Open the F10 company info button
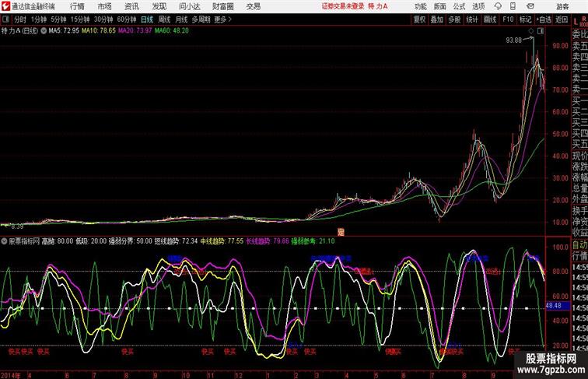The width and height of the screenshot is (588, 379). [x=508, y=19]
